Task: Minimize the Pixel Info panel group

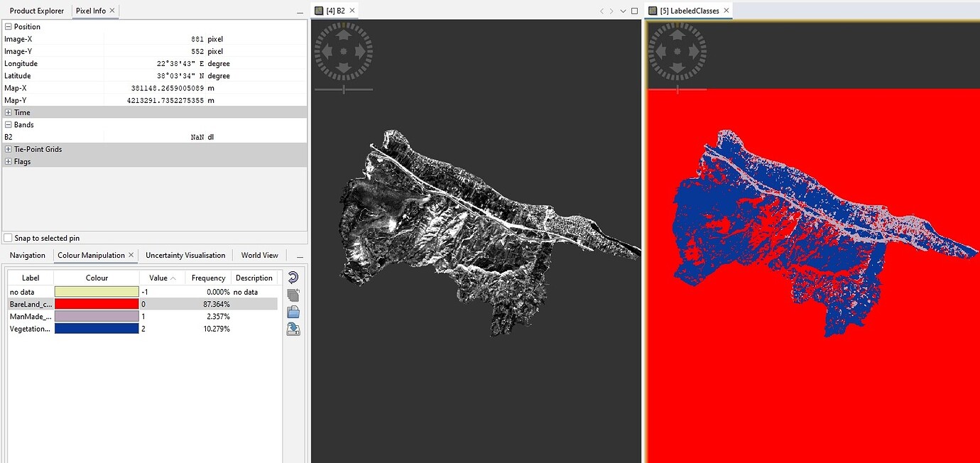Action: [x=300, y=11]
